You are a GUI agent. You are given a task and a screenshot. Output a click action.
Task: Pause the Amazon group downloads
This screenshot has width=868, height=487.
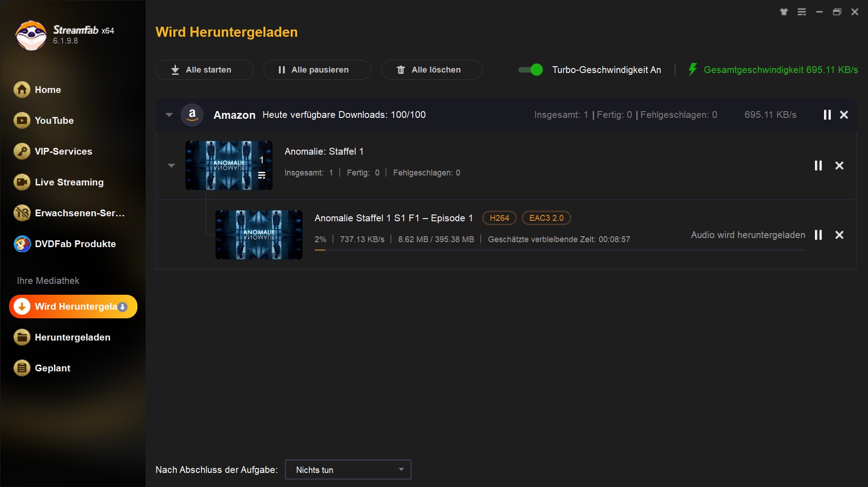tap(827, 115)
